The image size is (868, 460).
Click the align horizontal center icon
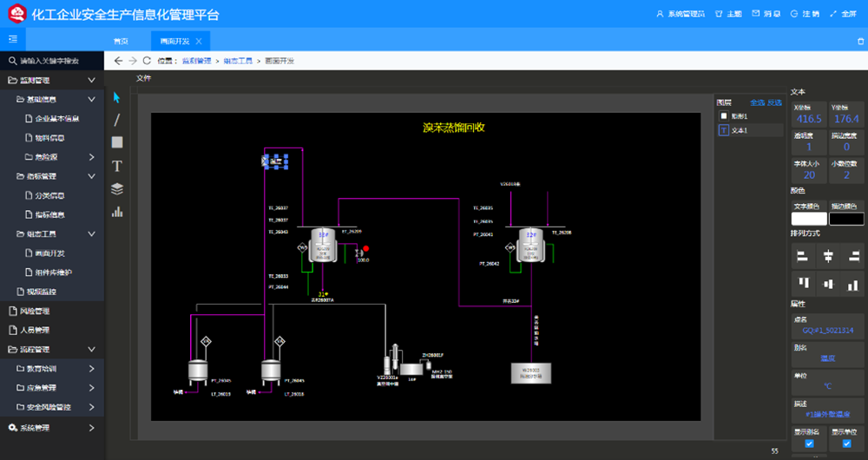coord(828,255)
